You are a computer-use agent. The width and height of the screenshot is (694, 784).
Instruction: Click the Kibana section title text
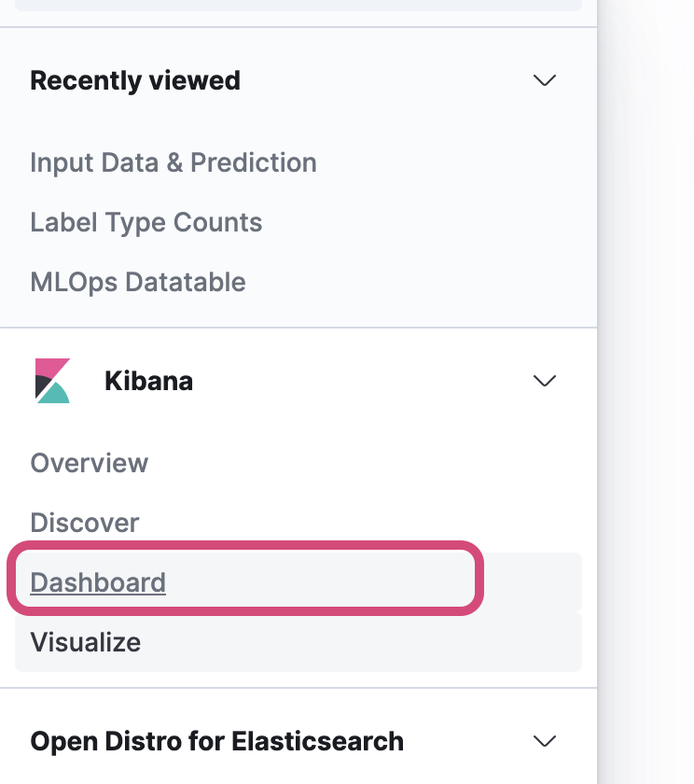pos(149,381)
